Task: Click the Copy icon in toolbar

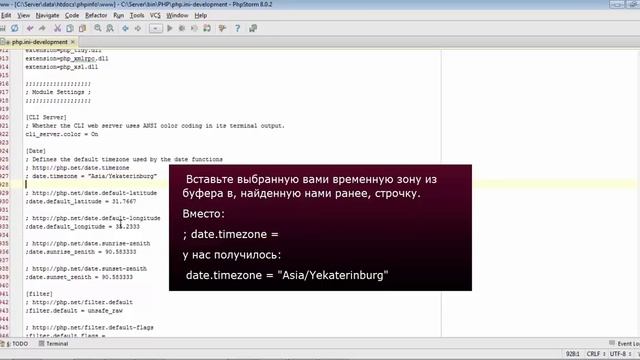Action: [x=70, y=28]
